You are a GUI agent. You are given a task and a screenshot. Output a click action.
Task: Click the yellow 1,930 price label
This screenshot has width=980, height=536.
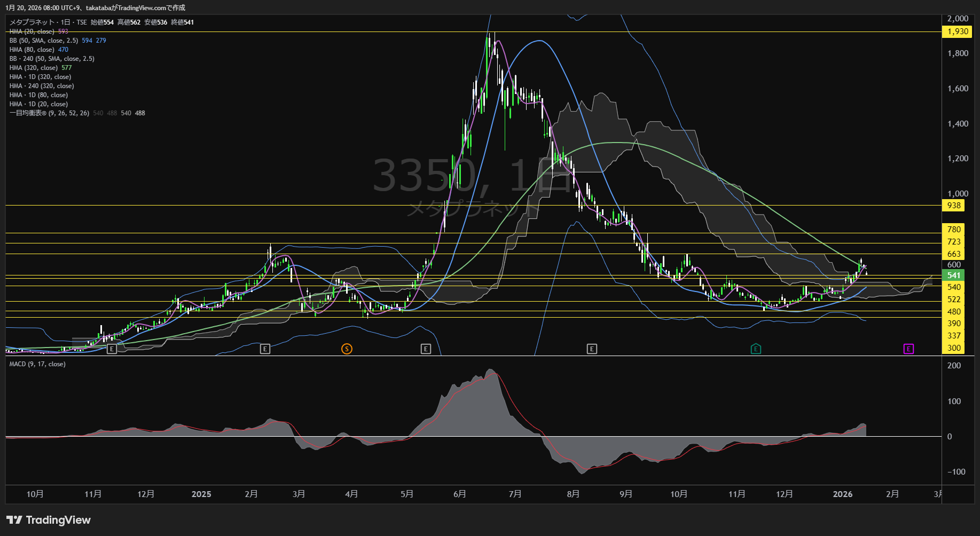click(958, 31)
